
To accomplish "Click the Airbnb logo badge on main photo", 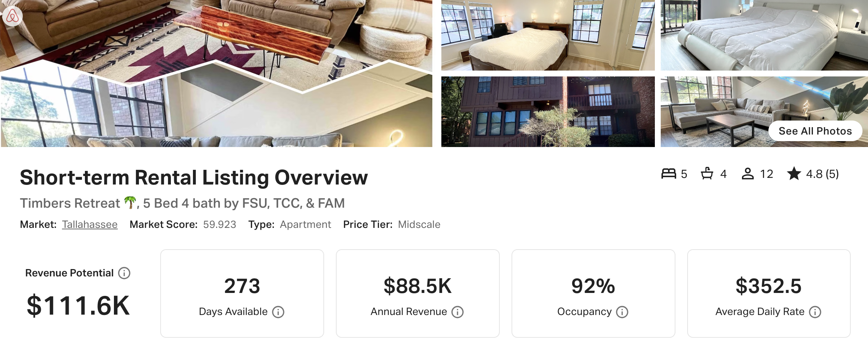I will pos(12,17).
